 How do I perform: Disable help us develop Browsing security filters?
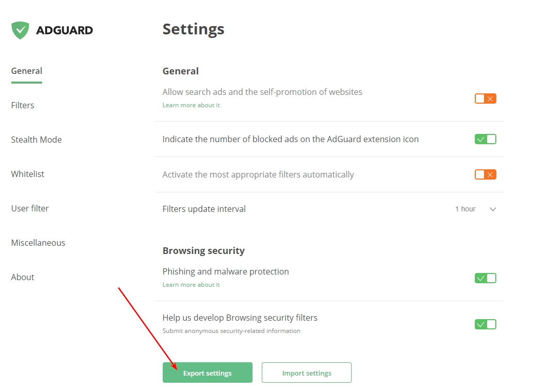pyautogui.click(x=485, y=324)
